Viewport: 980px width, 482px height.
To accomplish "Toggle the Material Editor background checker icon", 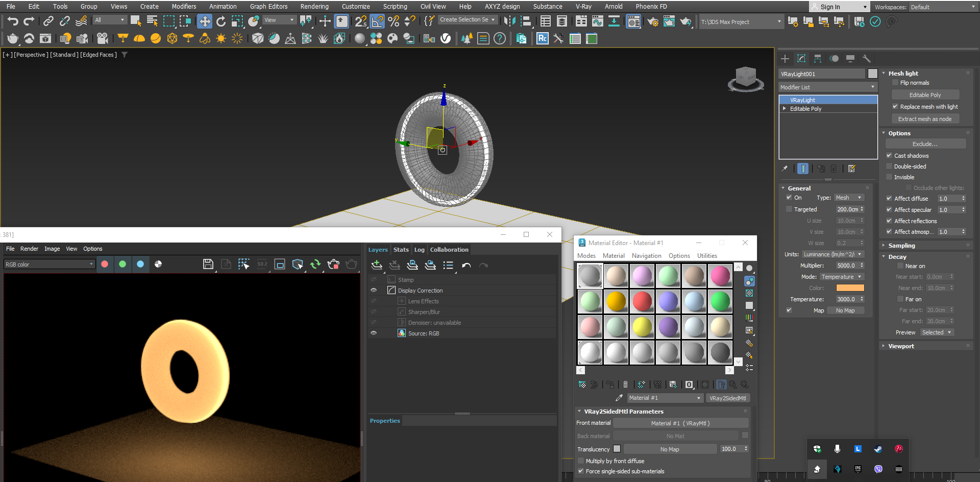I will pos(749,293).
